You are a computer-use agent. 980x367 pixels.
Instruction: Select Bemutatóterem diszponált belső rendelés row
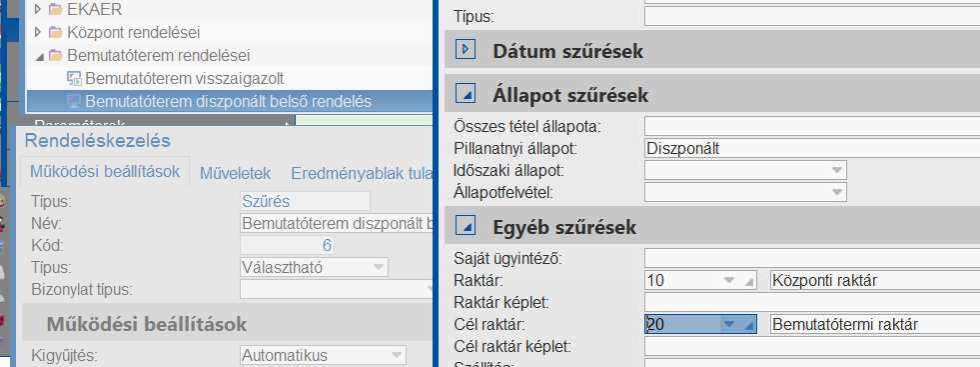tap(230, 101)
